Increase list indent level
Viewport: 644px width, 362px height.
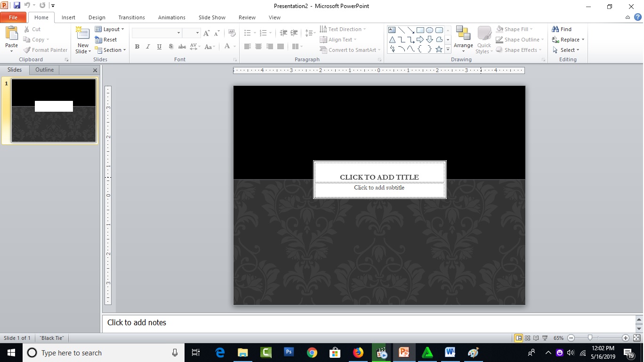point(295,33)
